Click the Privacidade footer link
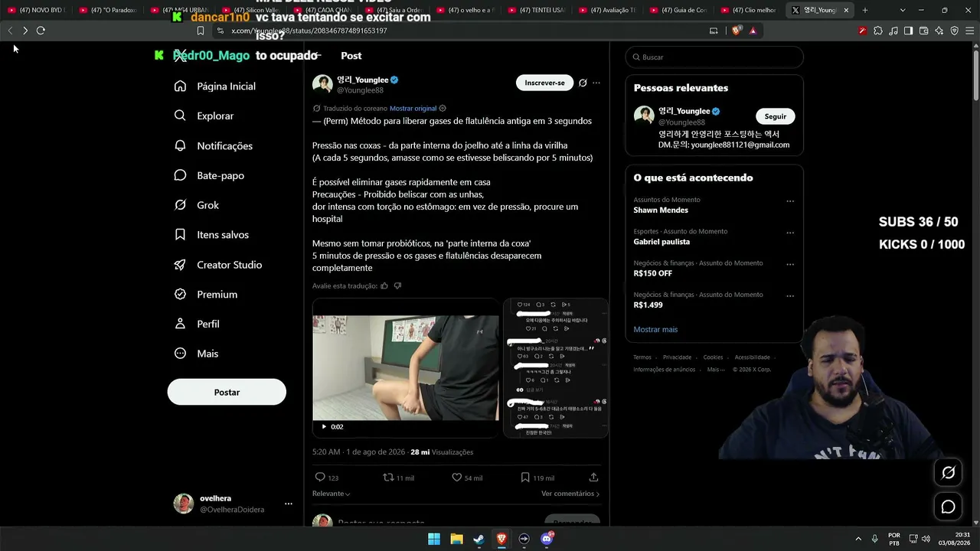 tap(677, 357)
